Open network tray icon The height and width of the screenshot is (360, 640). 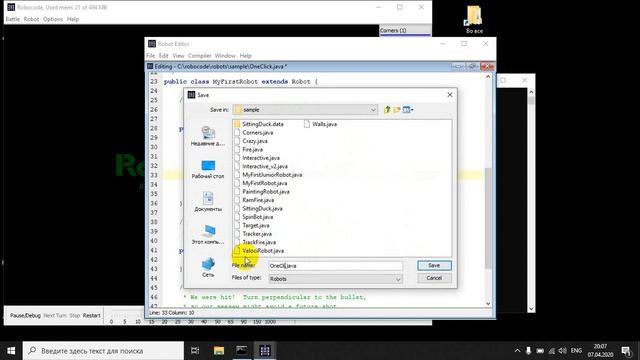point(551,351)
